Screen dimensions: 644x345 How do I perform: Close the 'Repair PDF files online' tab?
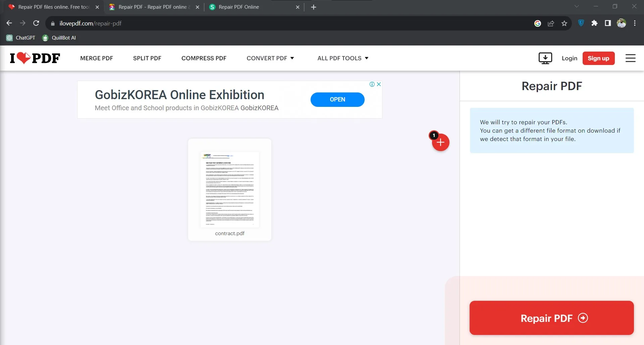pyautogui.click(x=97, y=7)
